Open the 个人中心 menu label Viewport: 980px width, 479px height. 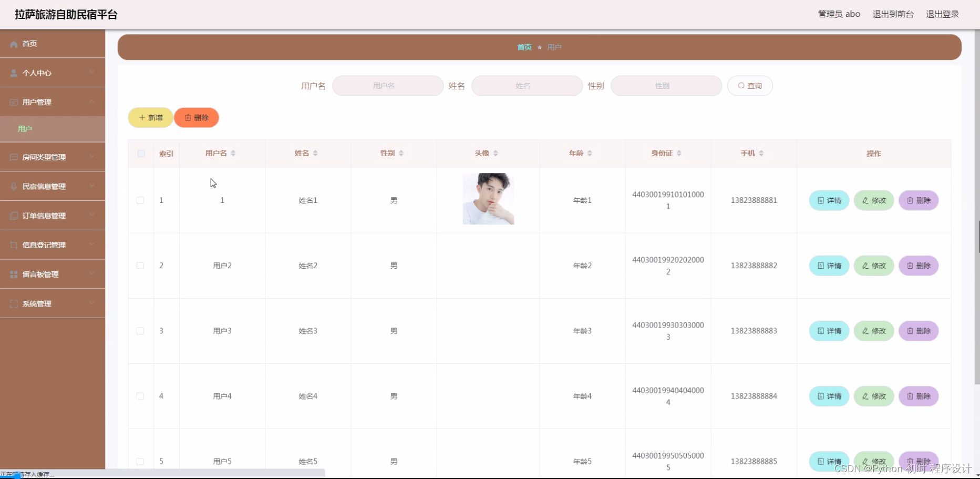[x=37, y=73]
